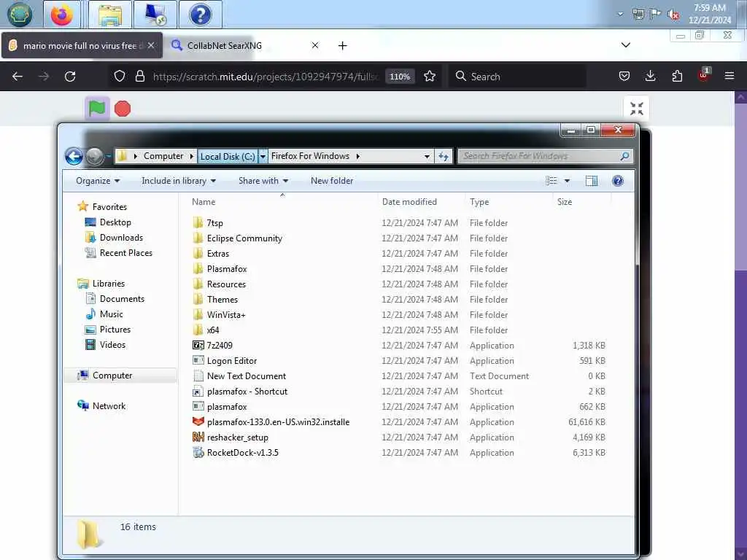Click the Explorer forward arrow button
Screen dimensions: 747x560
tap(95, 156)
